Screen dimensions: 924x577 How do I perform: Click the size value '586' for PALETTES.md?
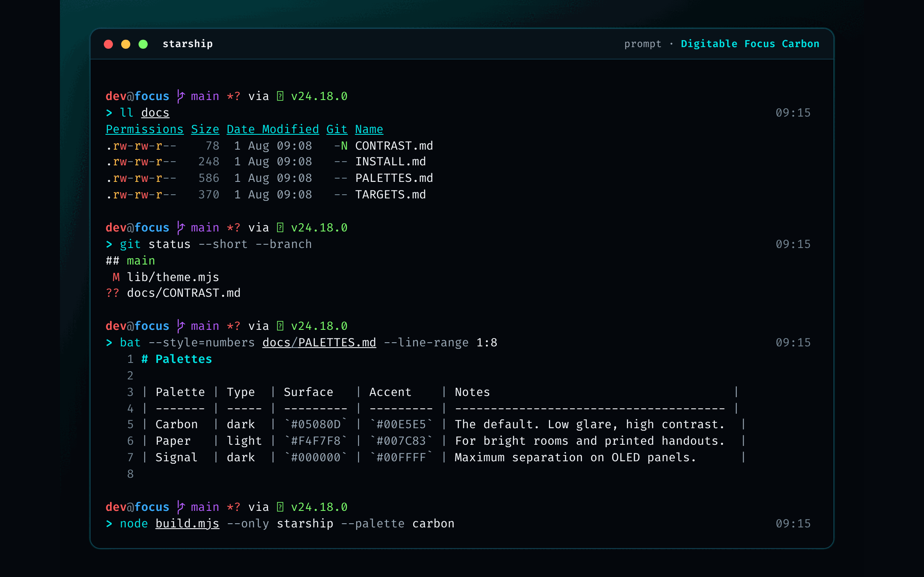209,178
